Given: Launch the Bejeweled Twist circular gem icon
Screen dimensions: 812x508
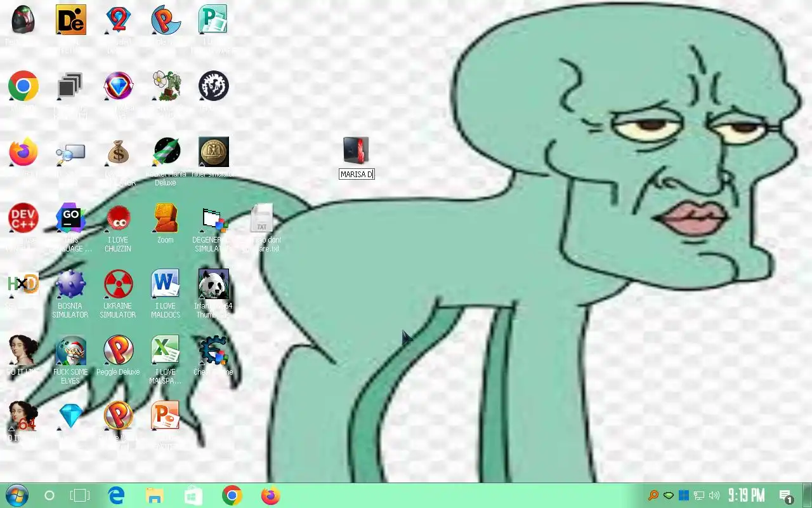Looking at the screenshot, I should [x=118, y=86].
